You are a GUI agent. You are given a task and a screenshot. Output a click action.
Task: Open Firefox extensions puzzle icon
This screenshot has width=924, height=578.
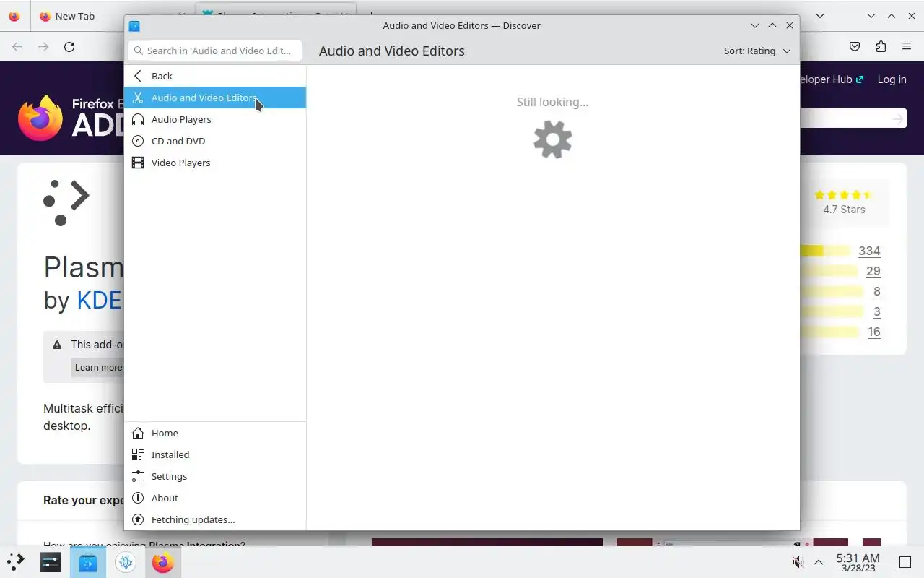pos(881,47)
